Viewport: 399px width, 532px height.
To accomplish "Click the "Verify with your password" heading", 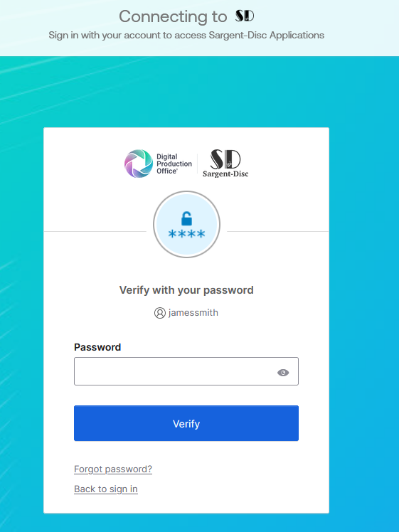I will click(x=186, y=290).
